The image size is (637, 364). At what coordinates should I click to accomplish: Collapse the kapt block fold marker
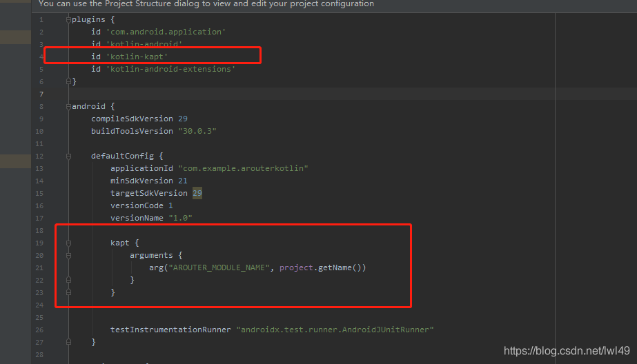(68, 243)
